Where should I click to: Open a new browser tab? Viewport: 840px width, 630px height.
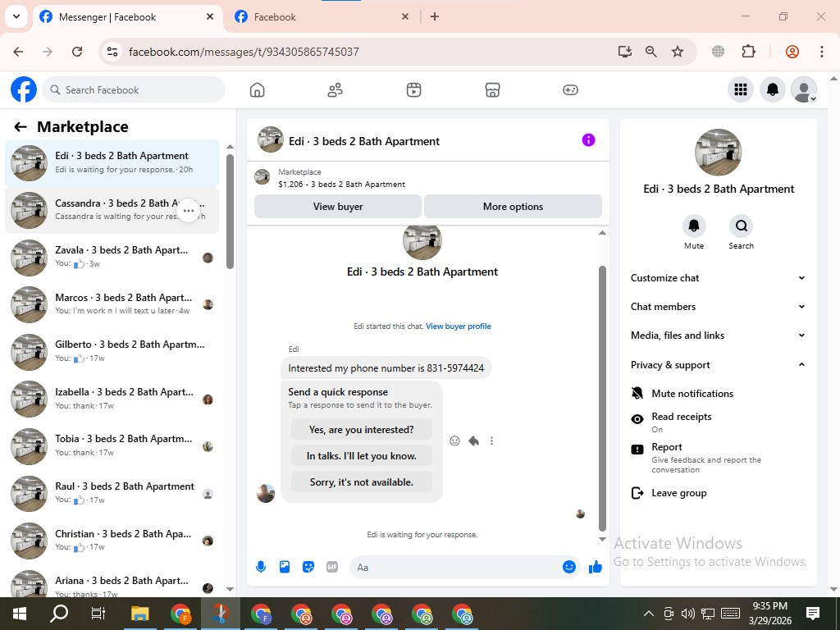pyautogui.click(x=435, y=16)
